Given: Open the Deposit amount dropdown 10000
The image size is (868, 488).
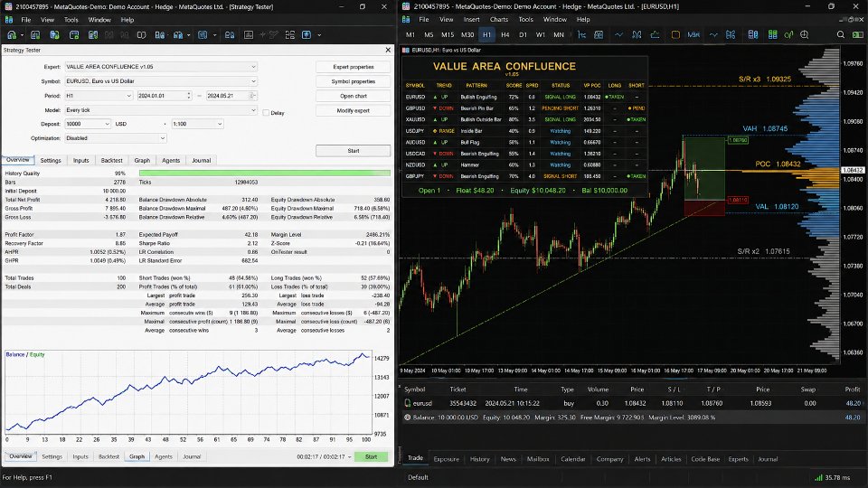Looking at the screenshot, I should pos(88,124).
